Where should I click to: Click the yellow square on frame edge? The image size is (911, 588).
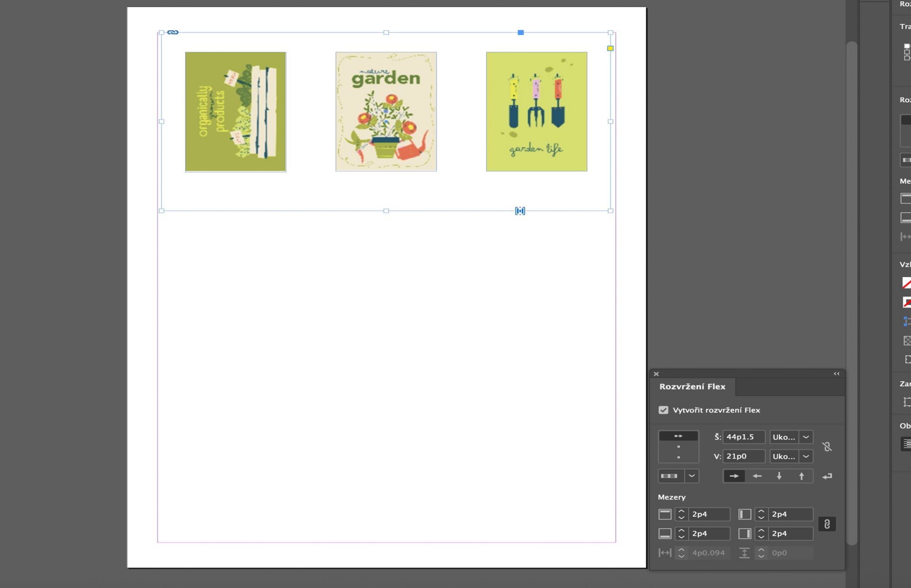coord(610,48)
